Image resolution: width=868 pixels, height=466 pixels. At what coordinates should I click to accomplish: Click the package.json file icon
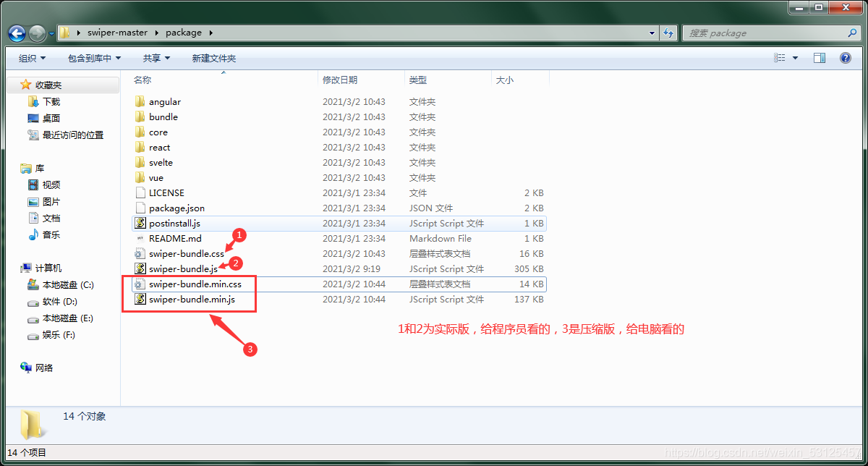[x=140, y=208]
